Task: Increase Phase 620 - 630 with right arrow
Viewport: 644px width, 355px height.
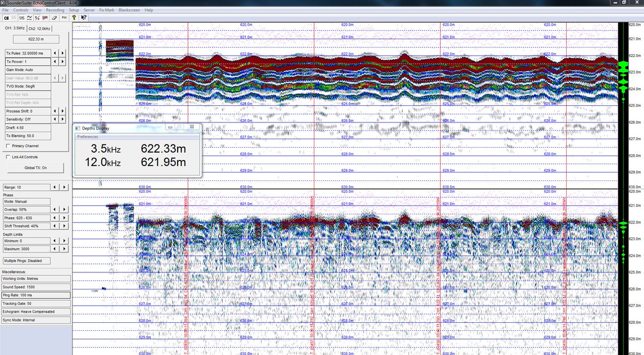Action: 64,218
